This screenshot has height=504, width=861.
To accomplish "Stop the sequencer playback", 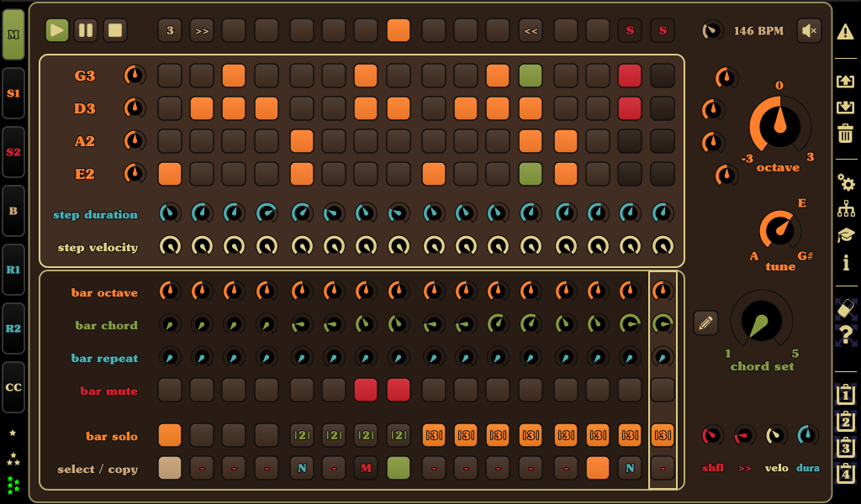I will point(115,30).
